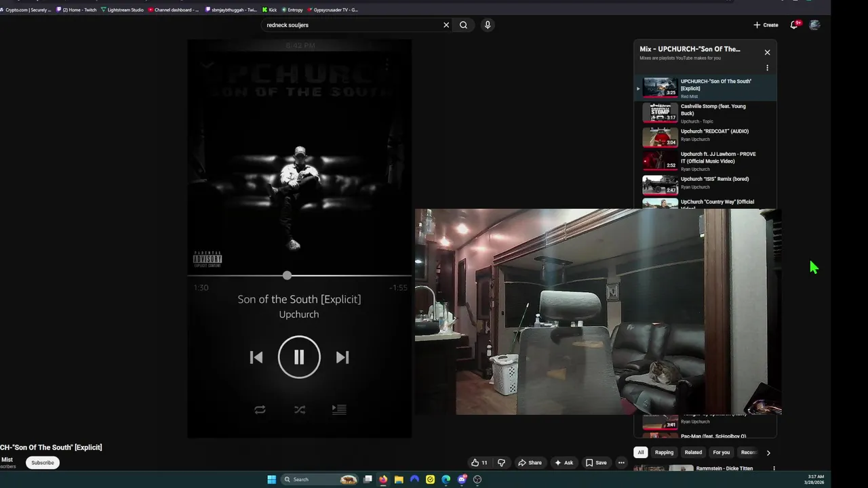Screen dimensions: 868x488
Task: Switch to Firefox on the taskbar
Action: 383,479
